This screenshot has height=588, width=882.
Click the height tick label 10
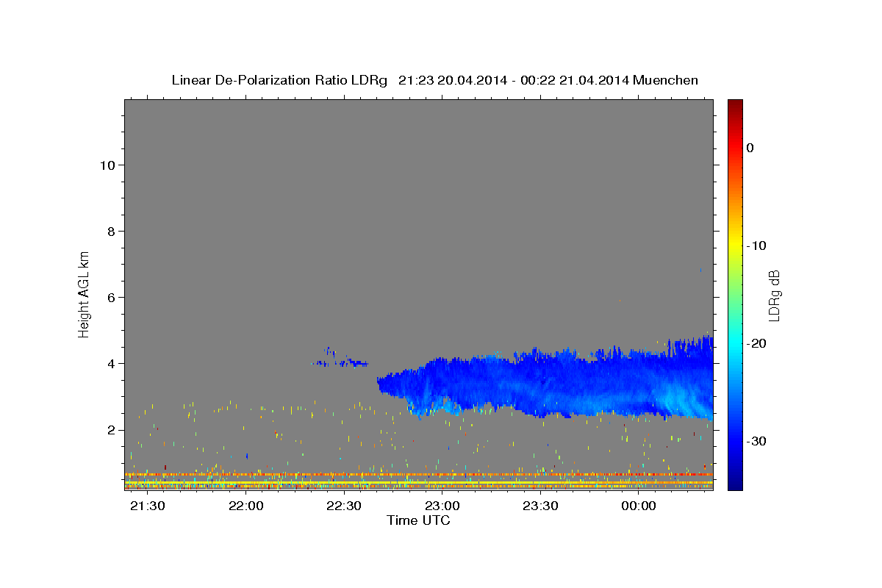coord(107,165)
